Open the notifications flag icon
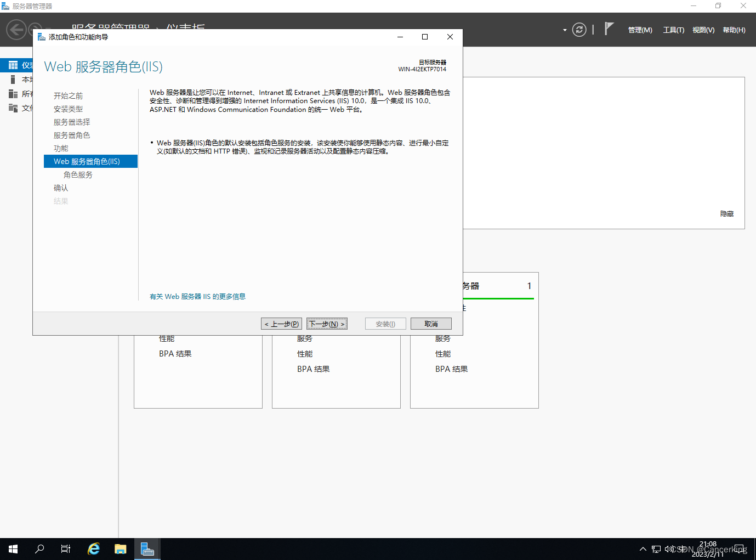756x560 pixels. coord(609,29)
